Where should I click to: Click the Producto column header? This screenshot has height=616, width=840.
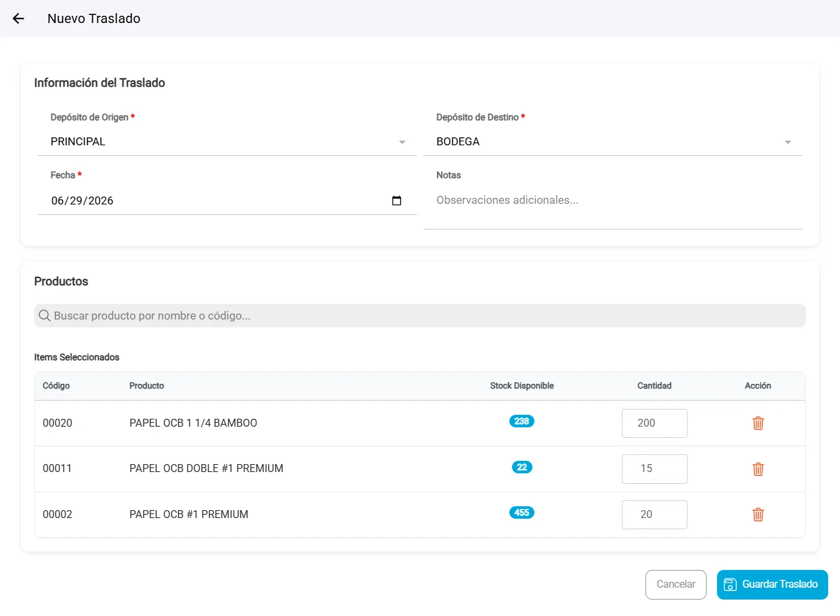(x=147, y=386)
